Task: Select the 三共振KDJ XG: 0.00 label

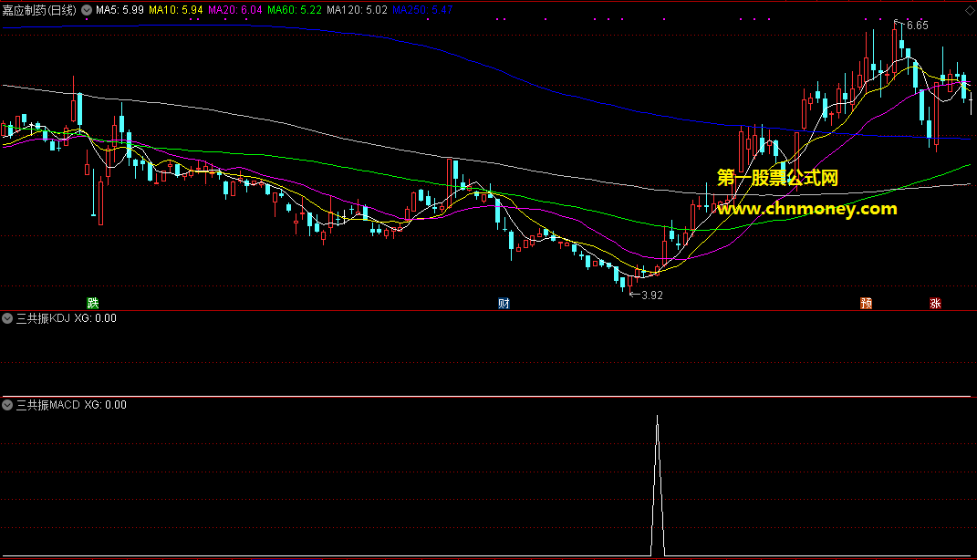Action: pyautogui.click(x=66, y=318)
